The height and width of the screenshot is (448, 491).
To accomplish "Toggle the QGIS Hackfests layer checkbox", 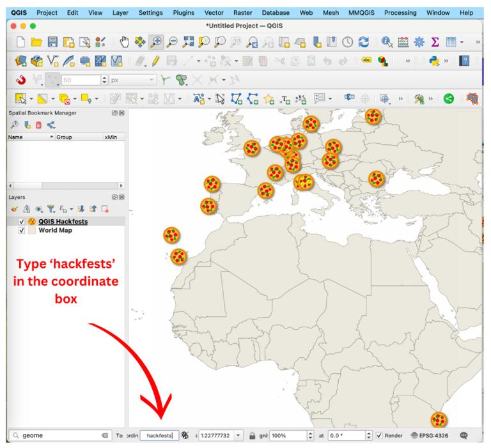I will 22,221.
